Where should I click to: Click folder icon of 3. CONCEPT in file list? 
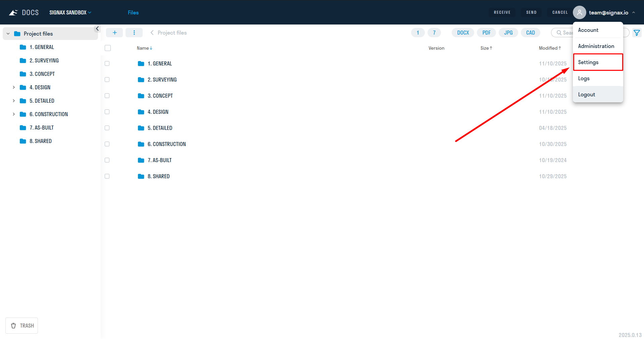141,96
